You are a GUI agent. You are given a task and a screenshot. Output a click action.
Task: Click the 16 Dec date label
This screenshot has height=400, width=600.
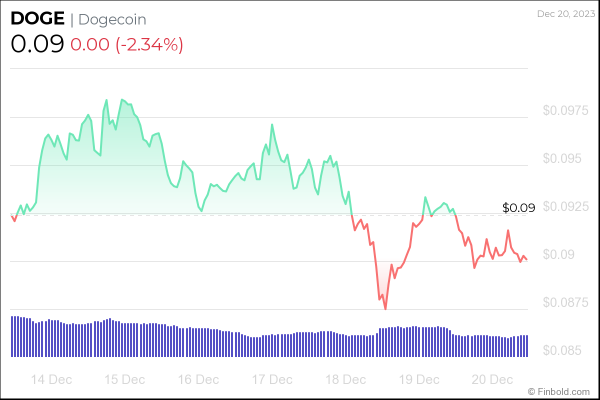pos(198,380)
